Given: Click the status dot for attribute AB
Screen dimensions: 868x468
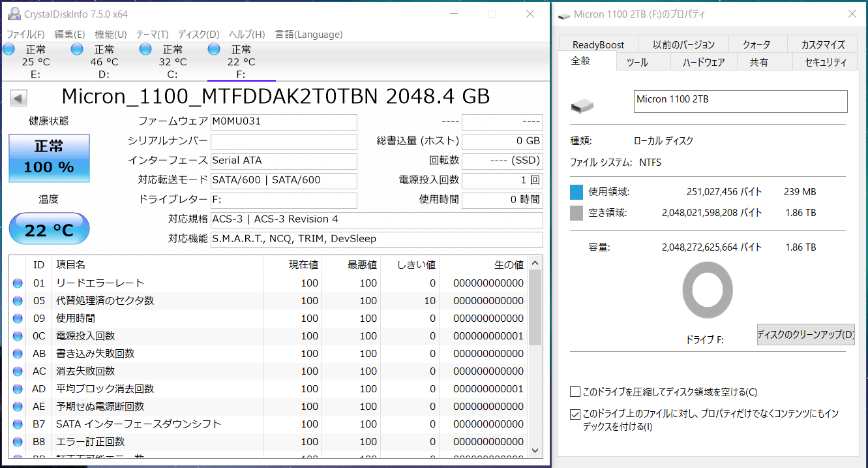Looking at the screenshot, I should pos(18,354).
